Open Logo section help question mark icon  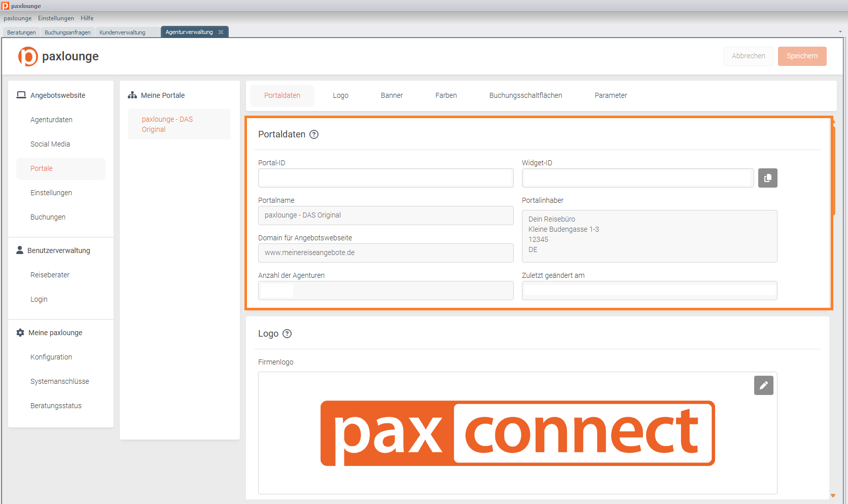click(x=287, y=334)
